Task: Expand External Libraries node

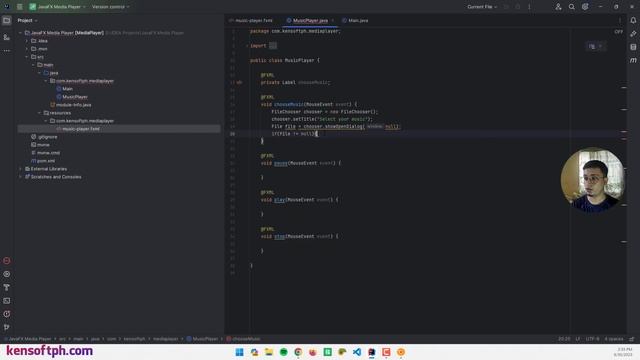Action: [20, 169]
